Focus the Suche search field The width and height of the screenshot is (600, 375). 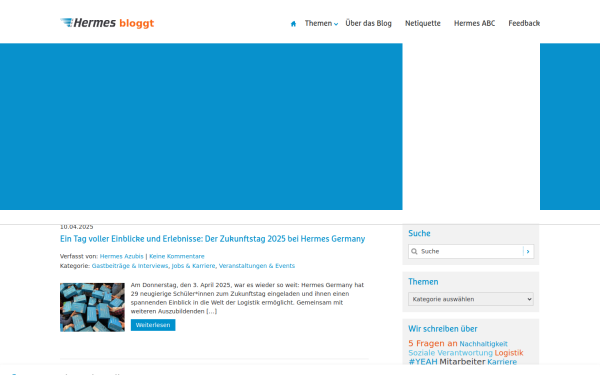click(x=471, y=251)
